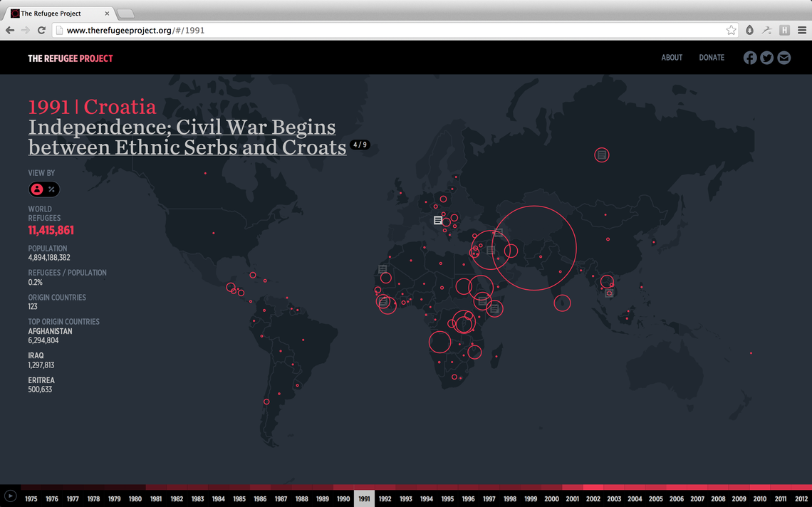
Task: Click the browser reload icon
Action: [x=41, y=30]
